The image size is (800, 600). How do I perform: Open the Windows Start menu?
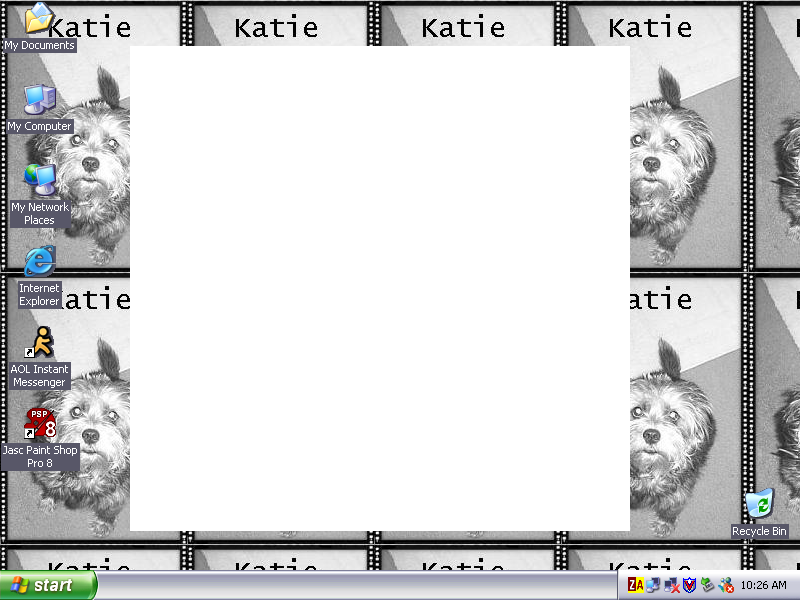click(x=47, y=585)
